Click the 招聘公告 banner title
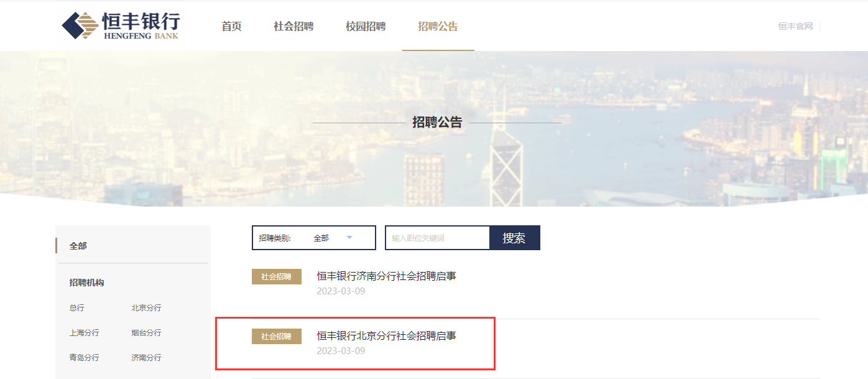 pyautogui.click(x=437, y=123)
